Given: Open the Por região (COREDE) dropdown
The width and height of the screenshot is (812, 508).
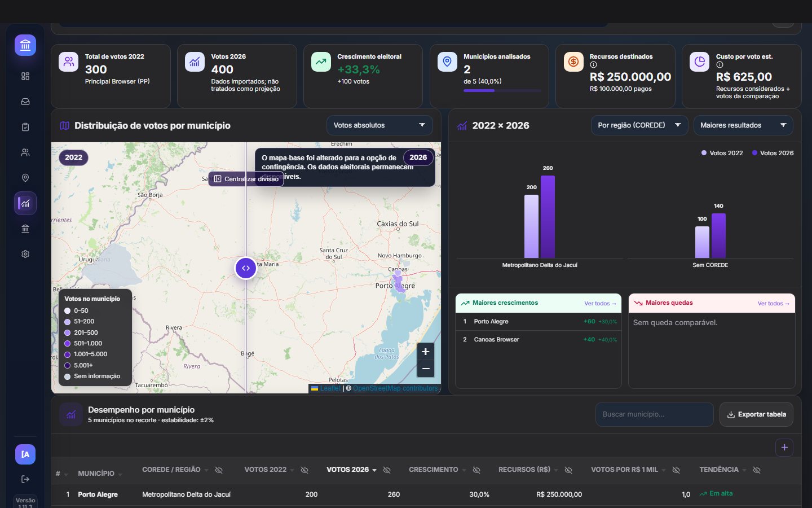Looking at the screenshot, I should point(639,125).
